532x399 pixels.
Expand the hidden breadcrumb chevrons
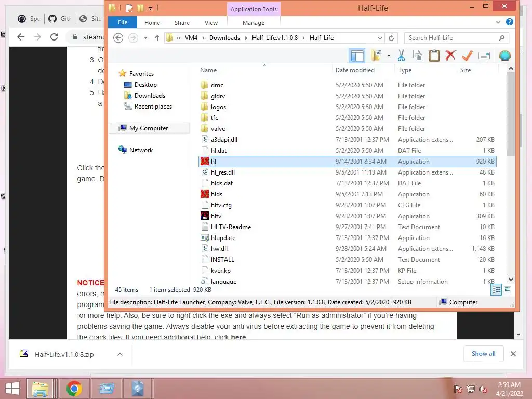pyautogui.click(x=179, y=38)
